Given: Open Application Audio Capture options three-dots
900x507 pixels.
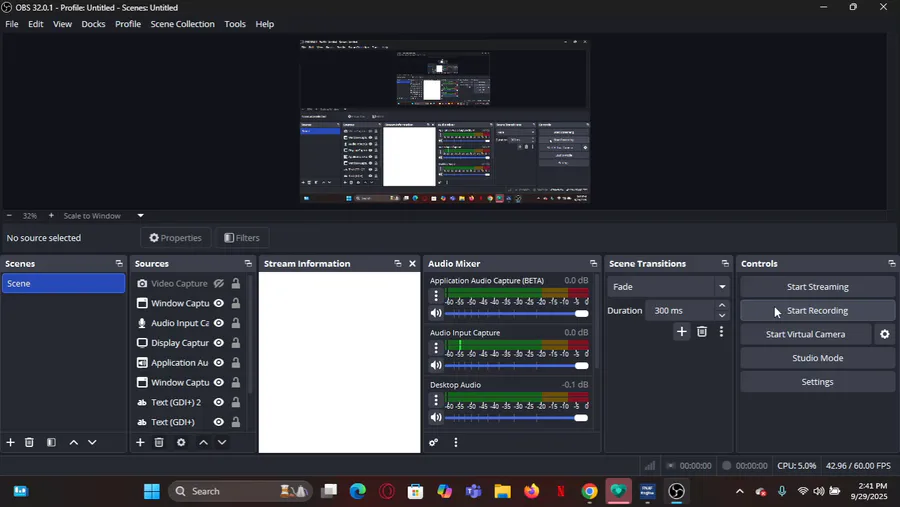Looking at the screenshot, I should coord(436,296).
